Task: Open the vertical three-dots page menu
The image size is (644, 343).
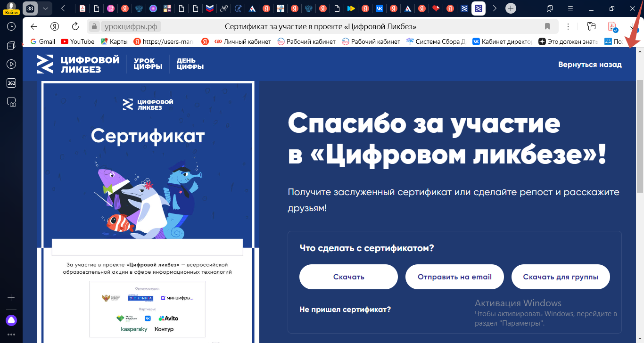Action: [568, 26]
